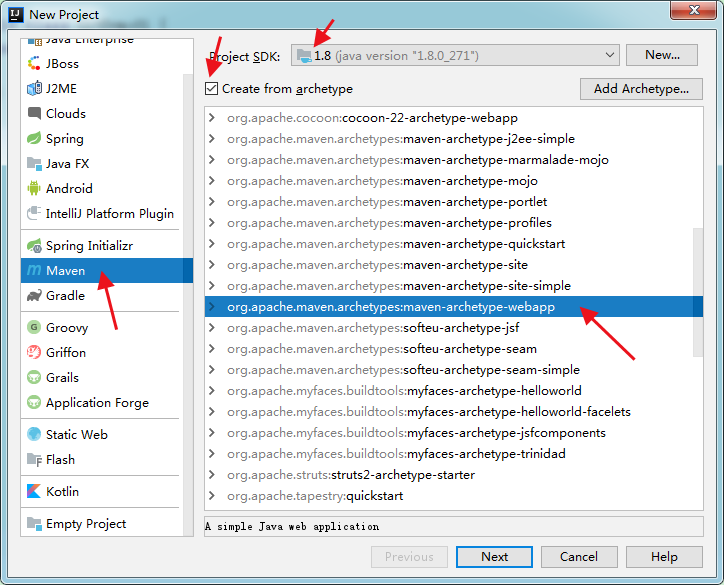Click the archetype list vertical scrollbar
The image size is (724, 585).
(x=698, y=292)
